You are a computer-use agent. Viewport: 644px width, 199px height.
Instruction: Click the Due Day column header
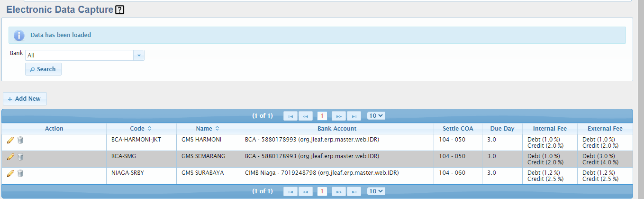tap(502, 129)
